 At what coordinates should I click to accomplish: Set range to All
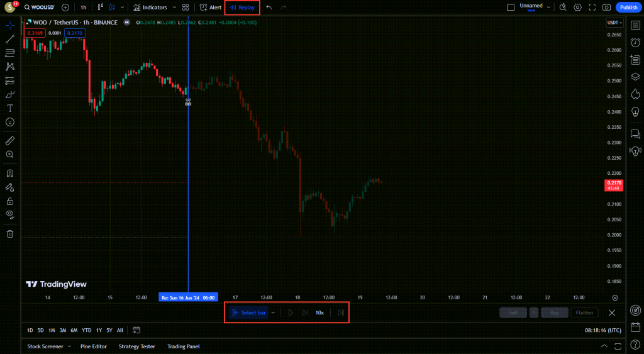pos(120,330)
